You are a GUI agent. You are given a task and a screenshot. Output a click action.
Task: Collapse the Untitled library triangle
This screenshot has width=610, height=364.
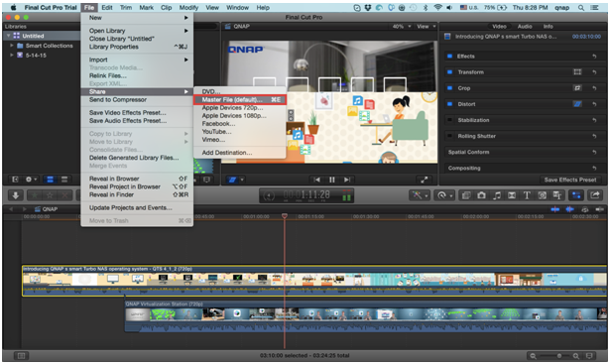(8, 36)
